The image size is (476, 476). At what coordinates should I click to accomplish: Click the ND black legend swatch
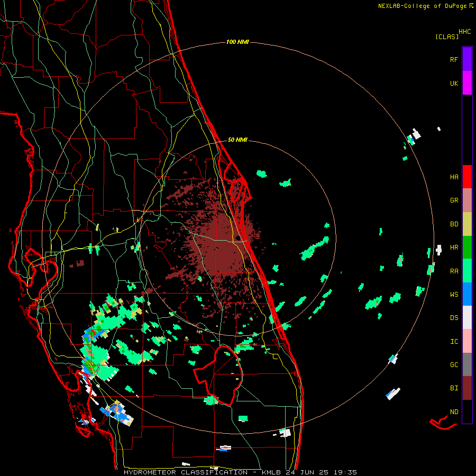coord(467,411)
